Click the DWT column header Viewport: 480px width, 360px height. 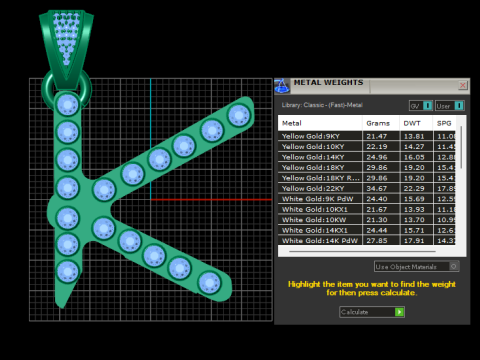[x=416, y=123]
